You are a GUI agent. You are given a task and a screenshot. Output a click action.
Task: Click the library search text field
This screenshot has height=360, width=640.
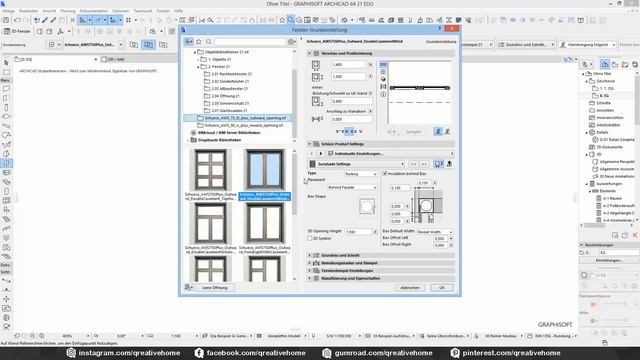point(250,42)
